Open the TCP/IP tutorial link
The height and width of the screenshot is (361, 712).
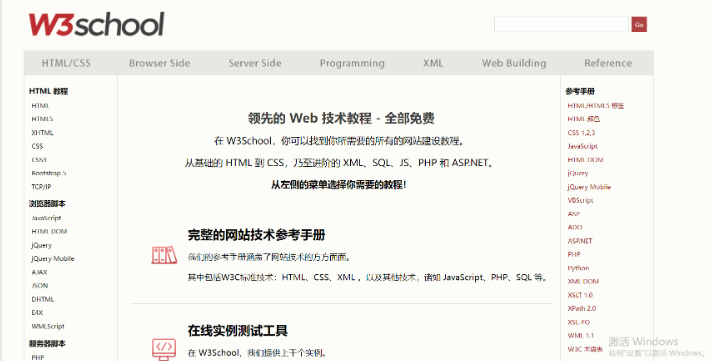pyautogui.click(x=41, y=187)
